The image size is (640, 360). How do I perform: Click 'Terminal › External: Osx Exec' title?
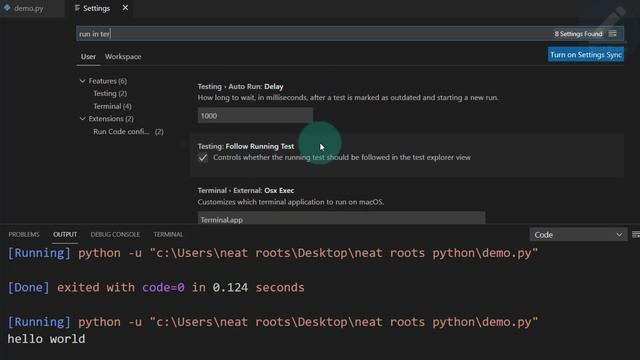click(246, 190)
